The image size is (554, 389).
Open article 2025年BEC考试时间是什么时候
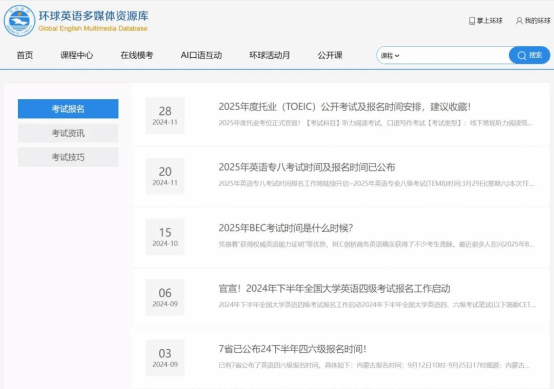point(285,228)
